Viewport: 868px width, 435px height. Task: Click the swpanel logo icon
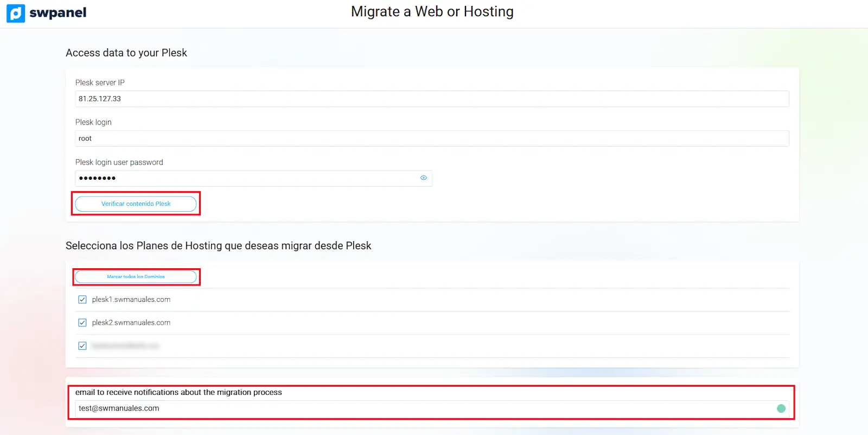16,13
